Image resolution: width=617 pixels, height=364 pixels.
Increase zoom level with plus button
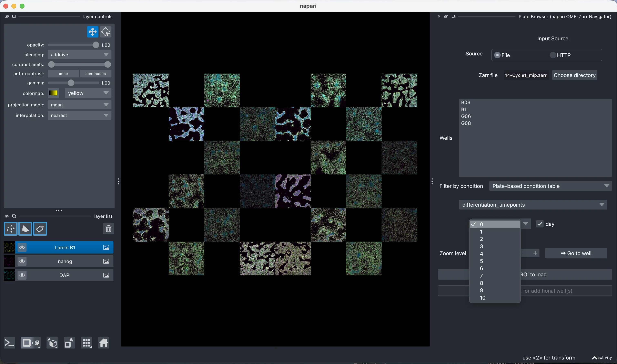pyautogui.click(x=535, y=253)
